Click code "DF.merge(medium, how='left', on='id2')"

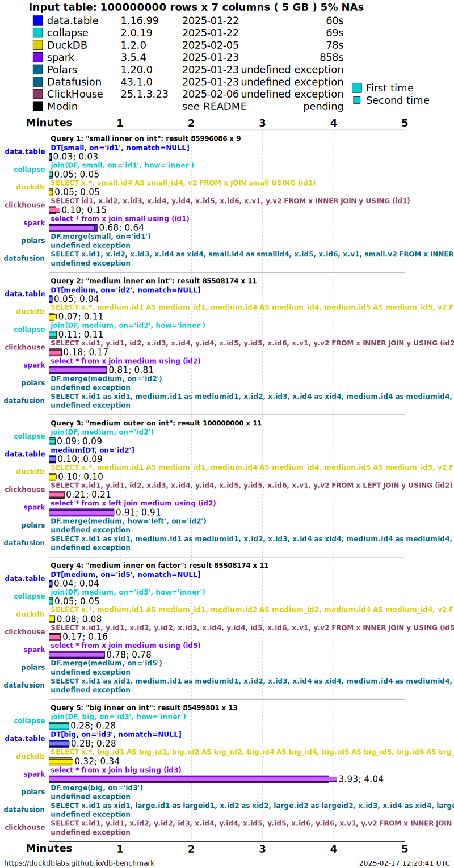click(x=128, y=521)
